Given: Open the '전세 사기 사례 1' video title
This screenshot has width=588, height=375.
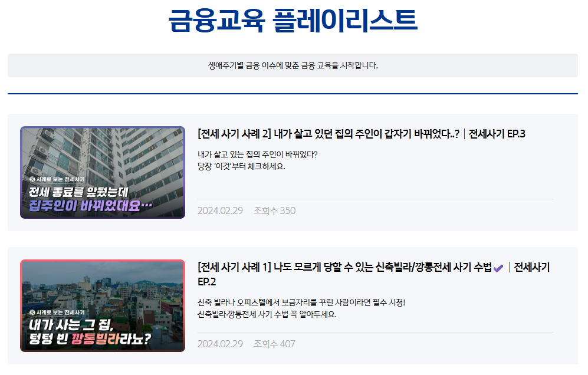Looking at the screenshot, I should pyautogui.click(x=345, y=268).
